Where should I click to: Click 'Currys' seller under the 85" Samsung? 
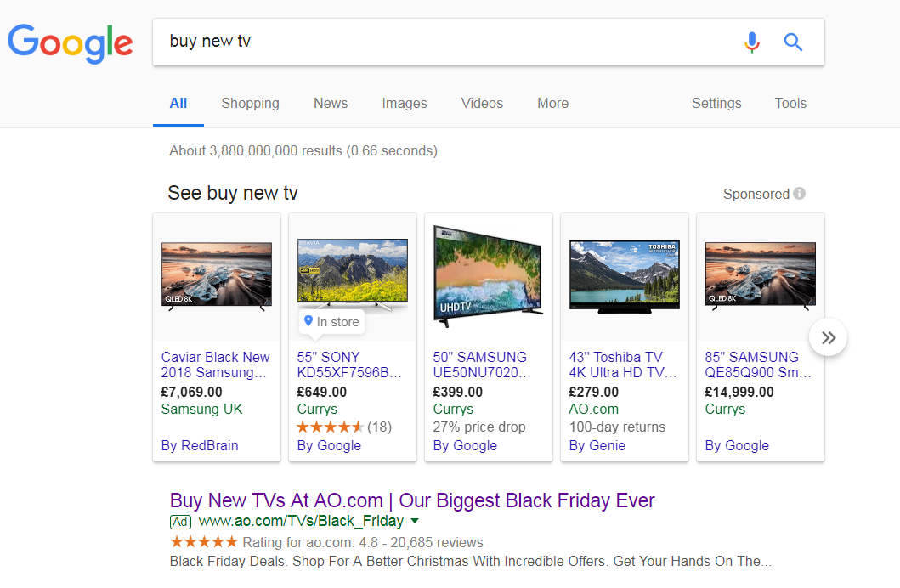[x=725, y=409]
